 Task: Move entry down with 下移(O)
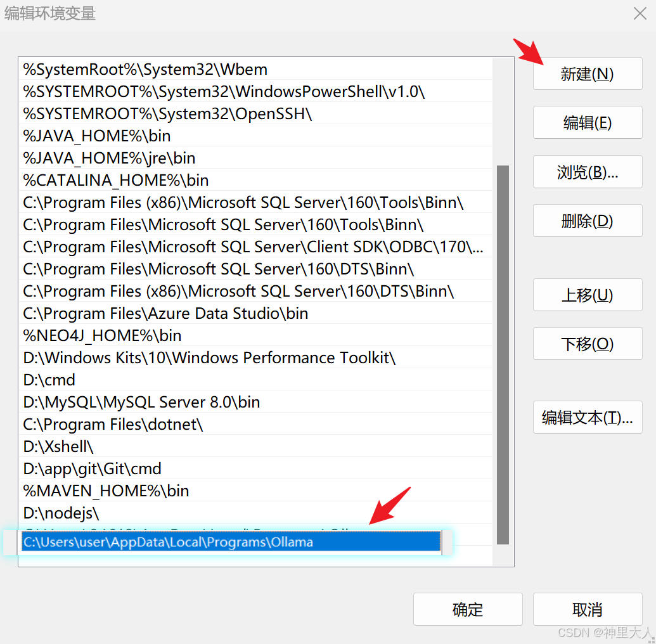coord(588,344)
